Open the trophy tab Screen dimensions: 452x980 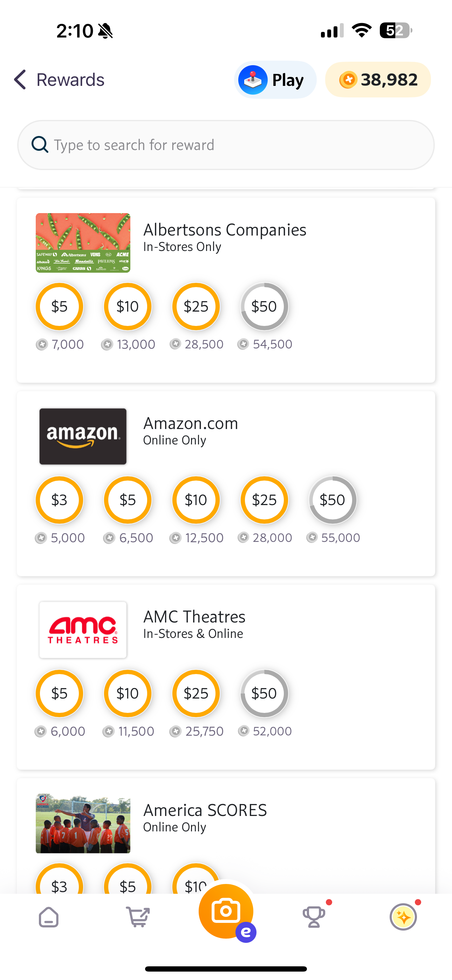pyautogui.click(x=314, y=917)
